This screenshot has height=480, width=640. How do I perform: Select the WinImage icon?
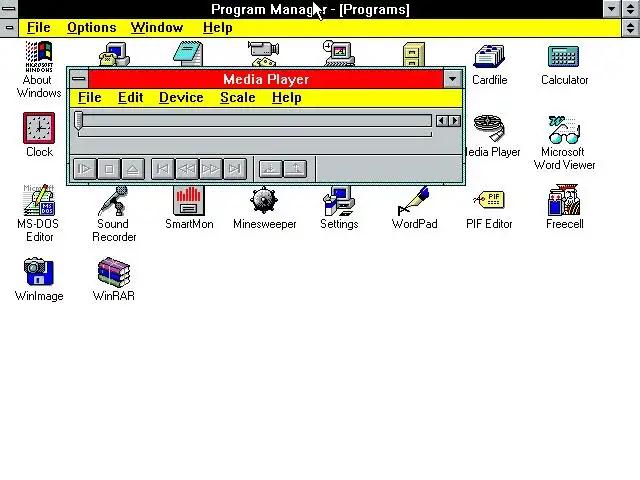pos(39,271)
